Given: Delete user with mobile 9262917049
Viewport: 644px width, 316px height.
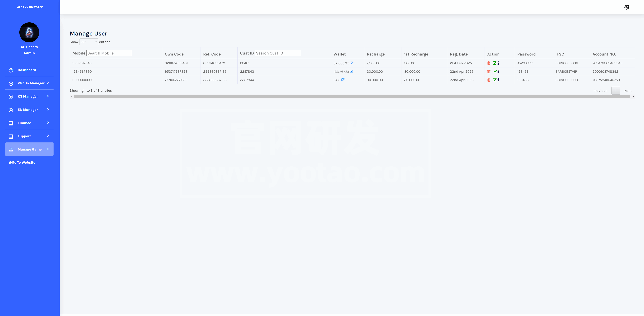Looking at the screenshot, I should click(x=489, y=63).
